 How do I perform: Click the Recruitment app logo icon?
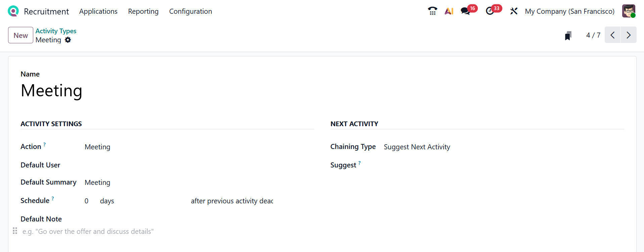pyautogui.click(x=13, y=11)
